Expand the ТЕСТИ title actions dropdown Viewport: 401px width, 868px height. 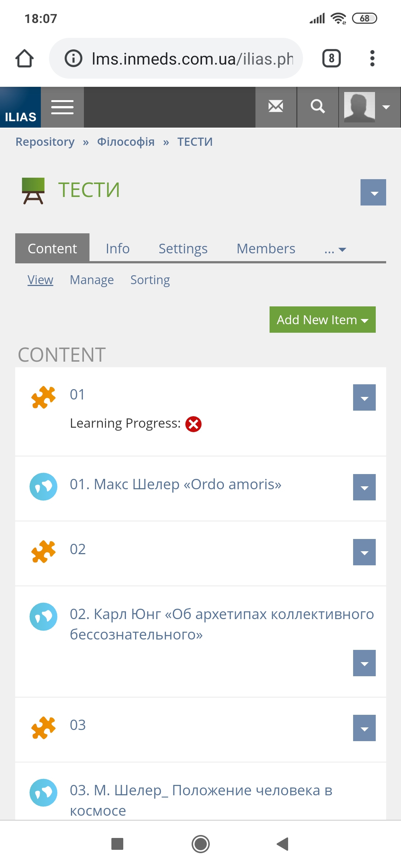(x=373, y=193)
